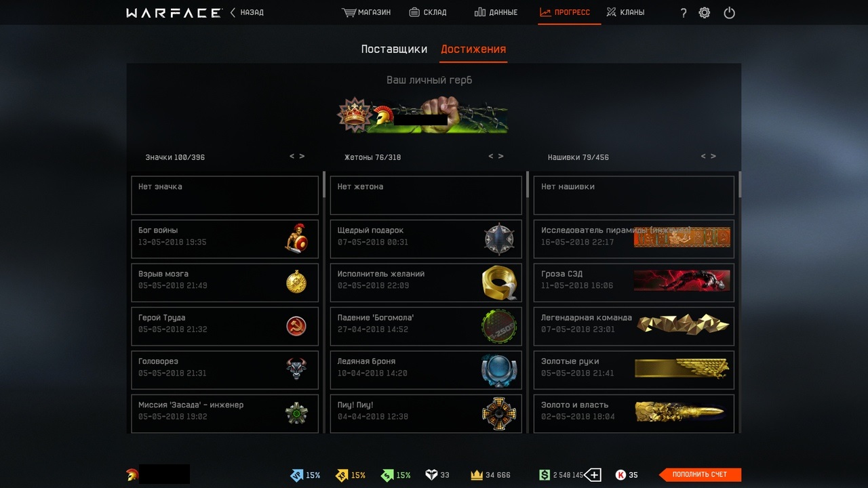Click the Пополнить счет button
This screenshot has height=488, width=868.
click(700, 474)
